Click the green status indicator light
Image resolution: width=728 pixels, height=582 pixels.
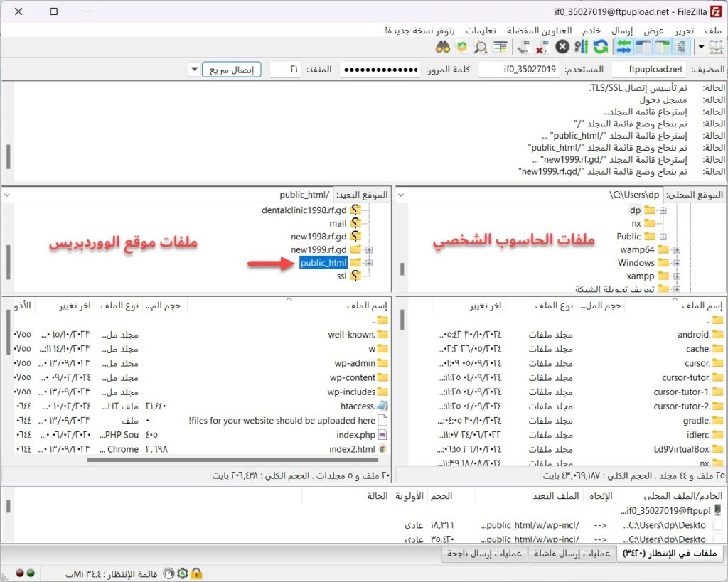(x=31, y=573)
